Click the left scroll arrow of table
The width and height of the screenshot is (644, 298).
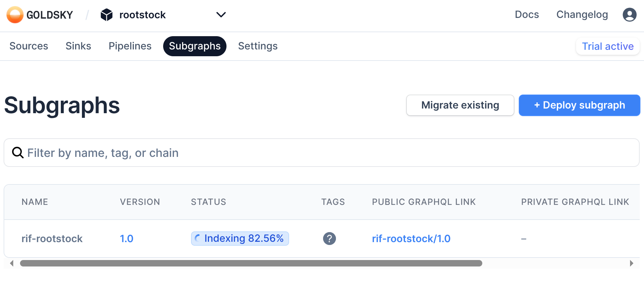click(x=12, y=263)
